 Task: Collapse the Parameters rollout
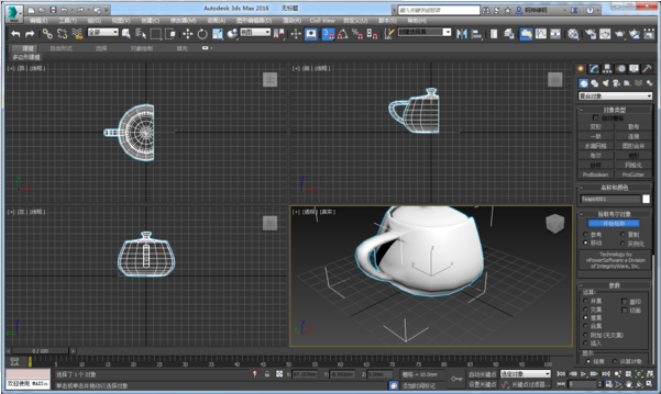coord(614,286)
